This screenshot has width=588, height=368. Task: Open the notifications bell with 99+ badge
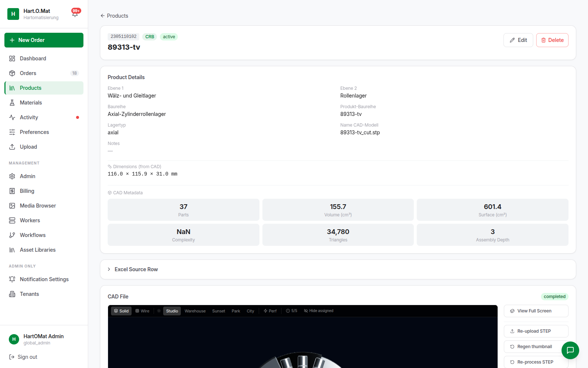tap(75, 14)
